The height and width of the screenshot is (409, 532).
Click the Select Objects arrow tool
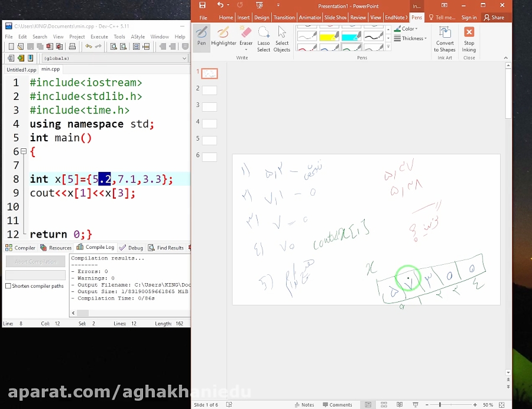[282, 38]
